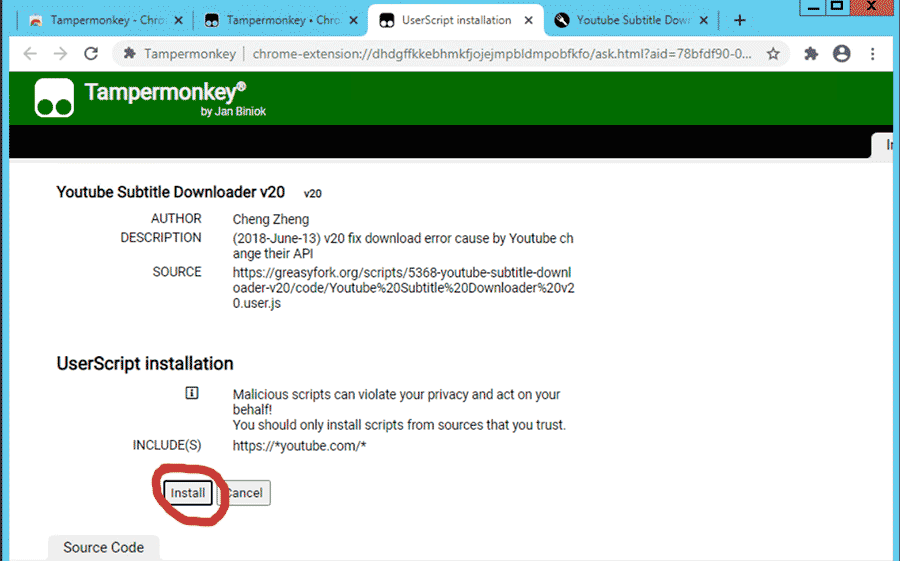
Task: Click the description text about v20 fix
Action: pyautogui.click(x=403, y=246)
